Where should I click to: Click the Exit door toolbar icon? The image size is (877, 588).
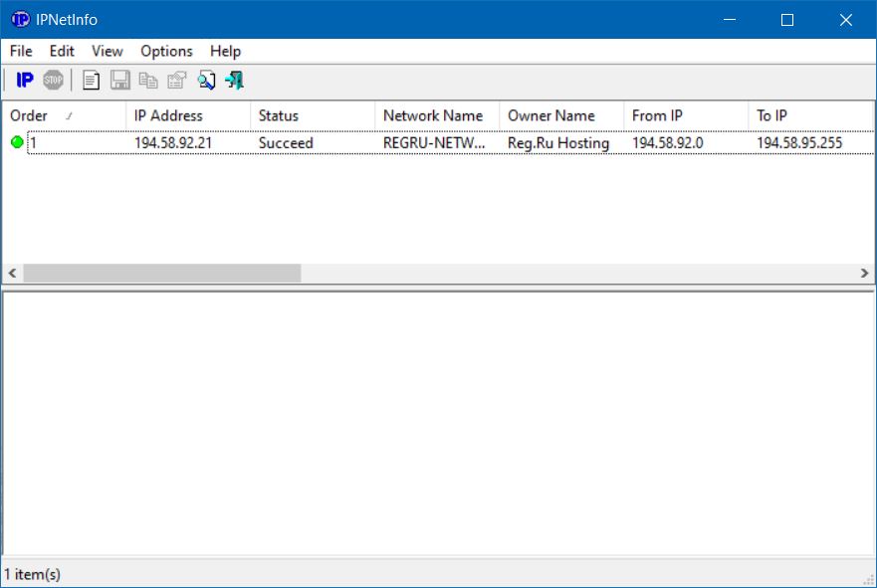click(x=234, y=80)
